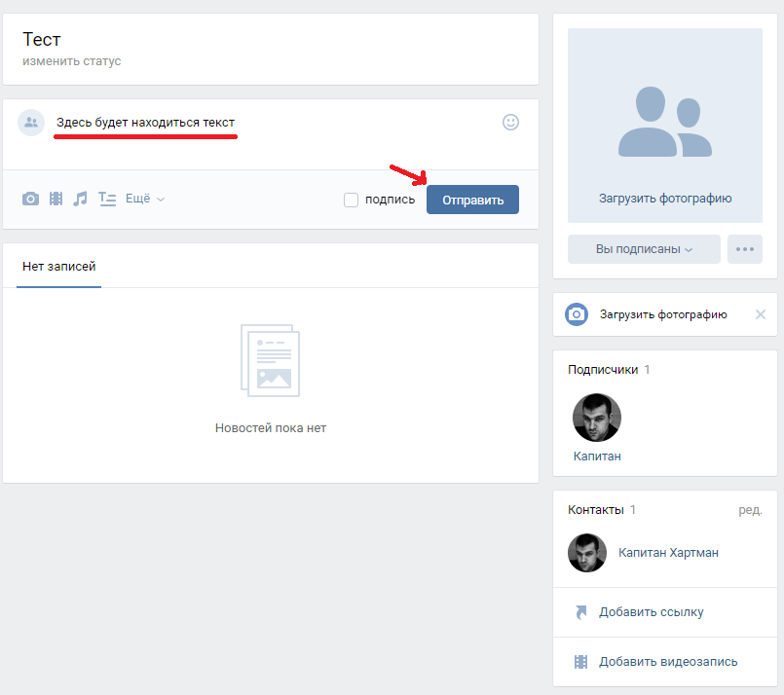Select the Нет записей tab

58,267
